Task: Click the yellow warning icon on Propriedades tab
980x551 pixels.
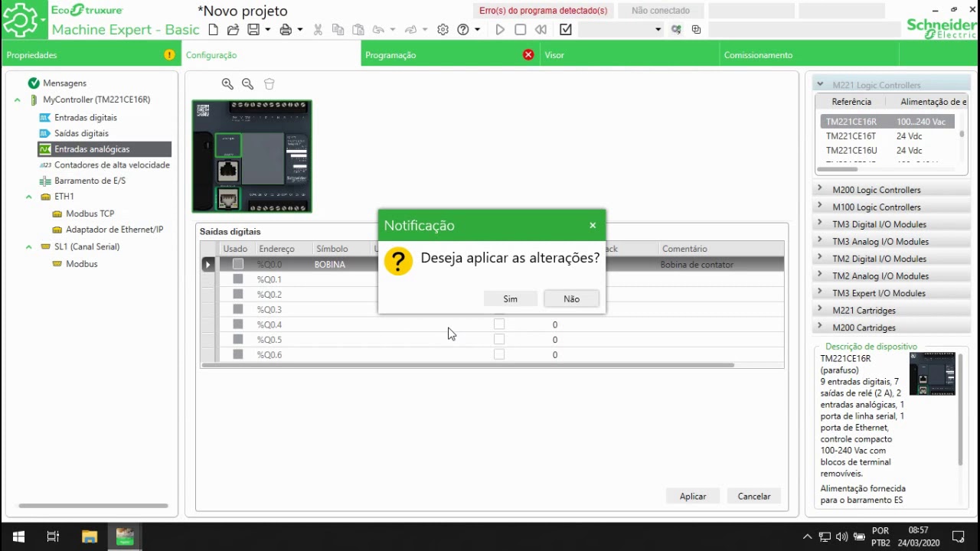Action: 169,55
